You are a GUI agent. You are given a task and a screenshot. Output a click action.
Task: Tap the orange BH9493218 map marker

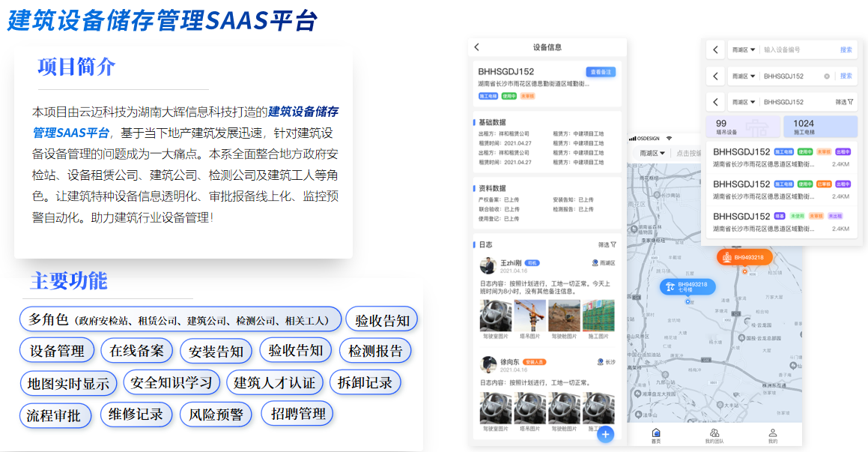(744, 258)
